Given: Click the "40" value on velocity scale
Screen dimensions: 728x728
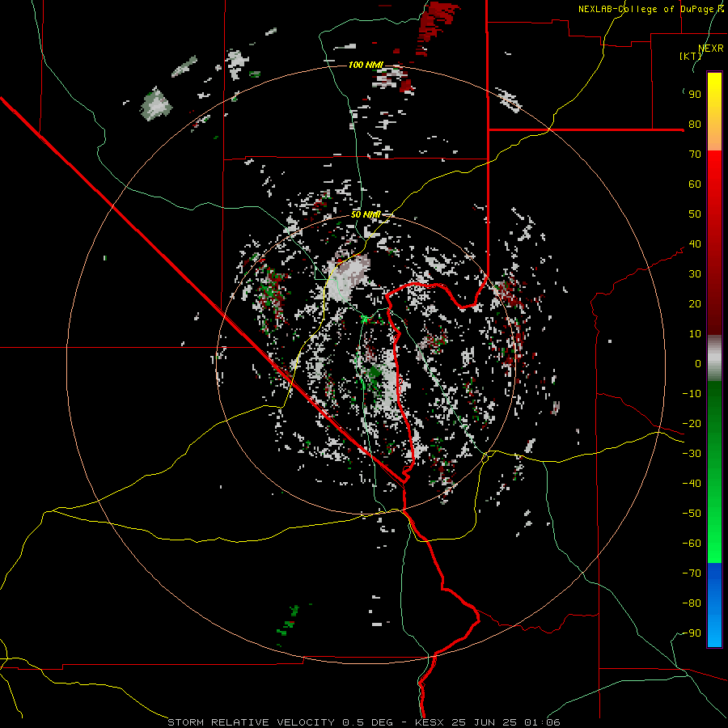Looking at the screenshot, I should point(695,244).
